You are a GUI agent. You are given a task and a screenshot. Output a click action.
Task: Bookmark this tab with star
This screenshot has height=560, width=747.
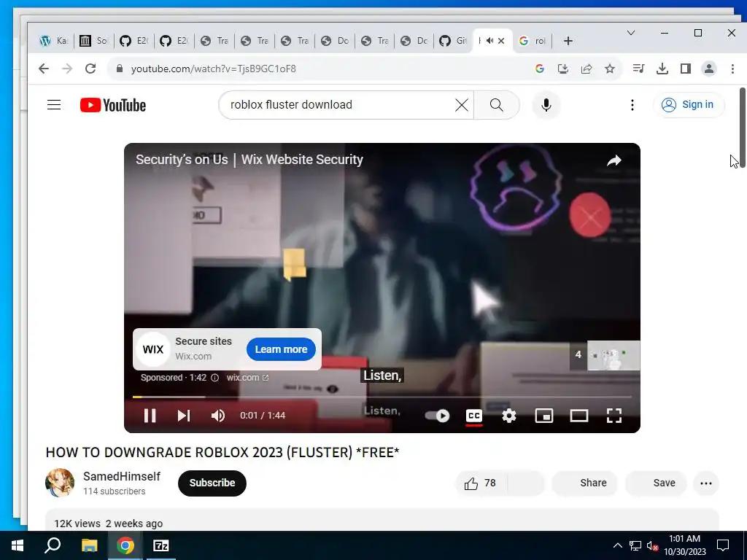(610, 69)
